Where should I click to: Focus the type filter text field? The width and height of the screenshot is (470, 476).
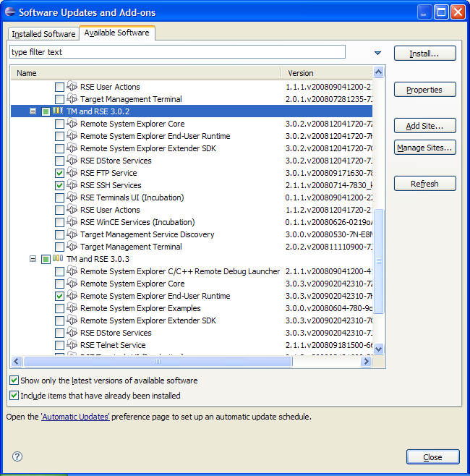tap(177, 52)
